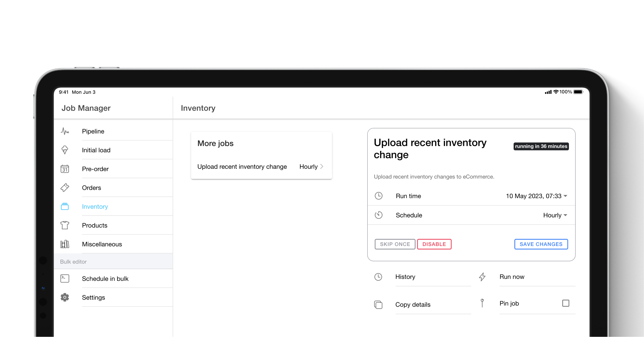Click the Orders ticket icon
Image resolution: width=644 pixels, height=337 pixels.
tap(65, 188)
